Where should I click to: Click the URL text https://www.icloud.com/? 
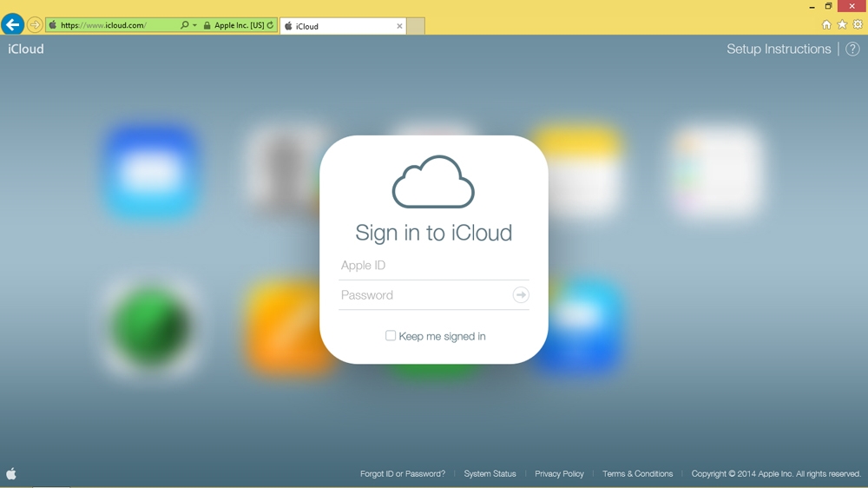(x=103, y=25)
